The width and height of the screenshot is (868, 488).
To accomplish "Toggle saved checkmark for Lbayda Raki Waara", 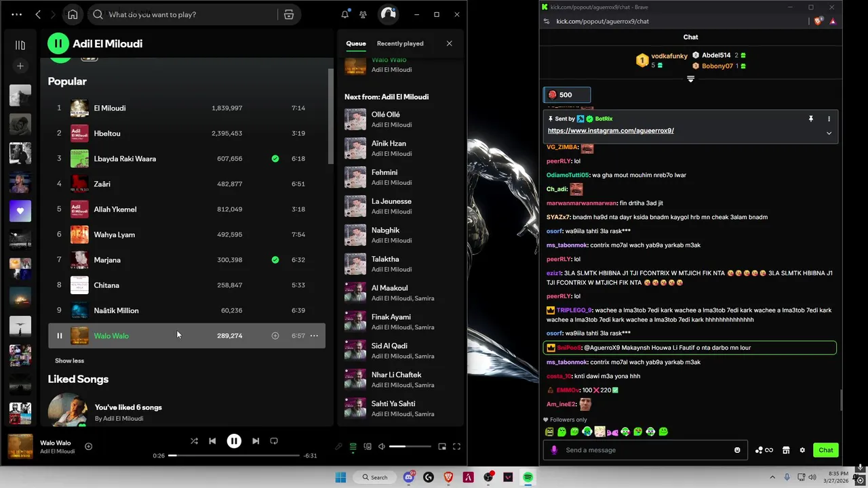I will (275, 159).
